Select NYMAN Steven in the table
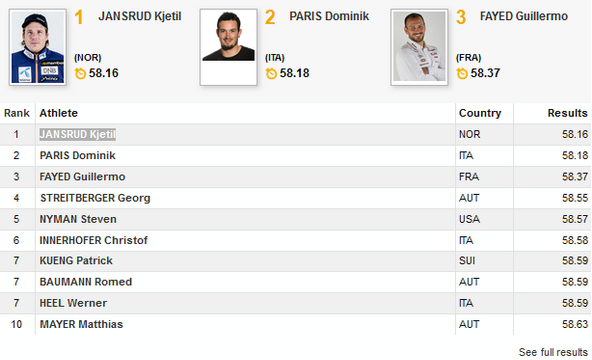This screenshot has height=360, width=592. click(x=78, y=219)
